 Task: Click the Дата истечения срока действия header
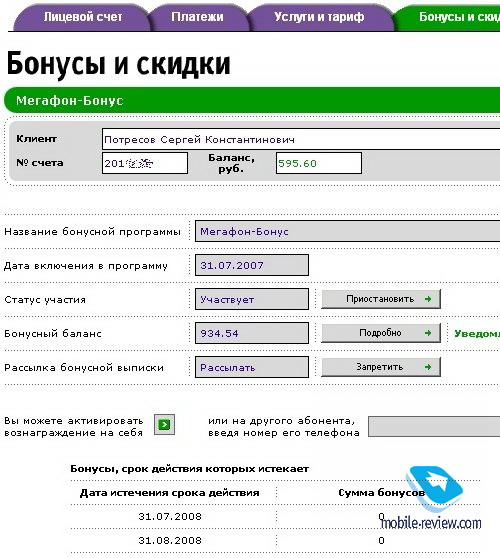point(169,493)
